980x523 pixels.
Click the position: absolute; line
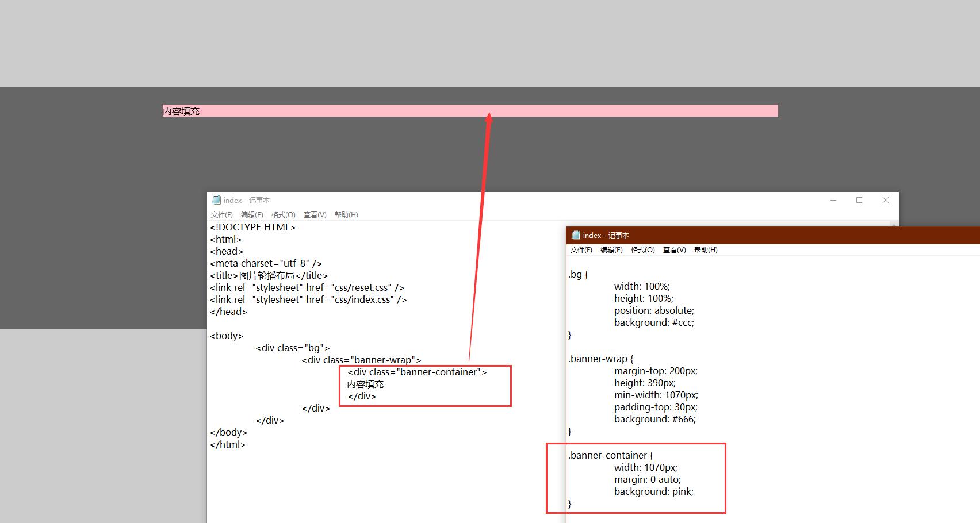(654, 310)
